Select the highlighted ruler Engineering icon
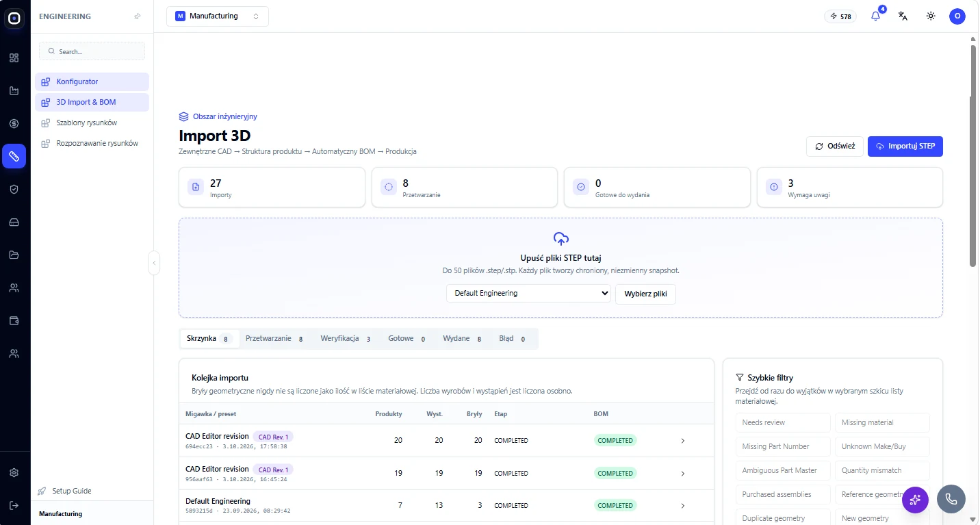This screenshot has width=980, height=525. coord(14,156)
